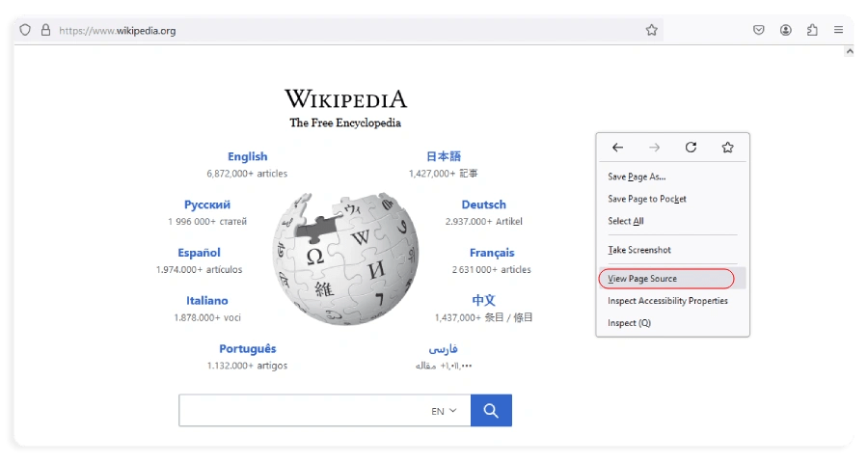Open the Русский Wikipedia link

207,204
